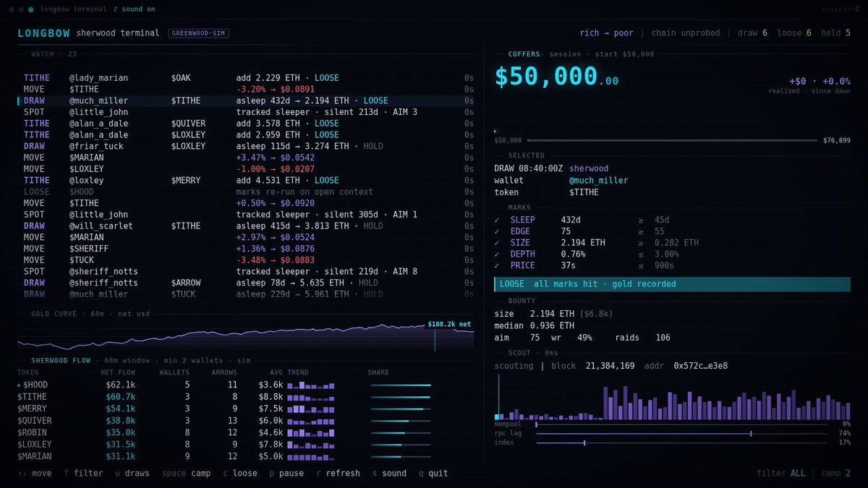Select the @friar_tuck DRAW row
868x488 pixels.
point(246,146)
